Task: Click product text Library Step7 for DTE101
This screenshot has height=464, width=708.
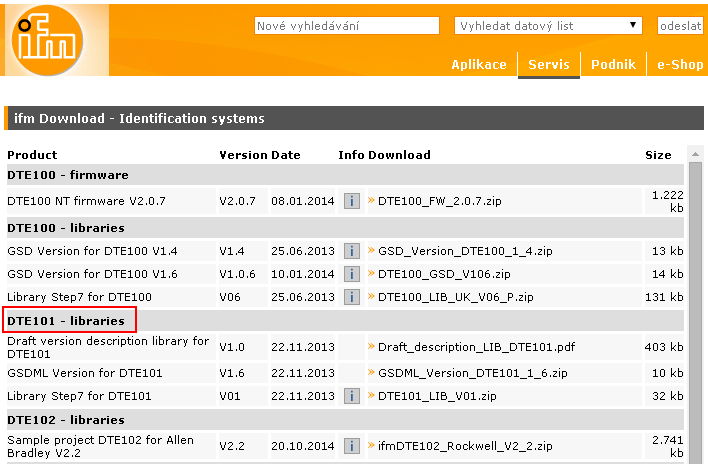Action: point(79,396)
